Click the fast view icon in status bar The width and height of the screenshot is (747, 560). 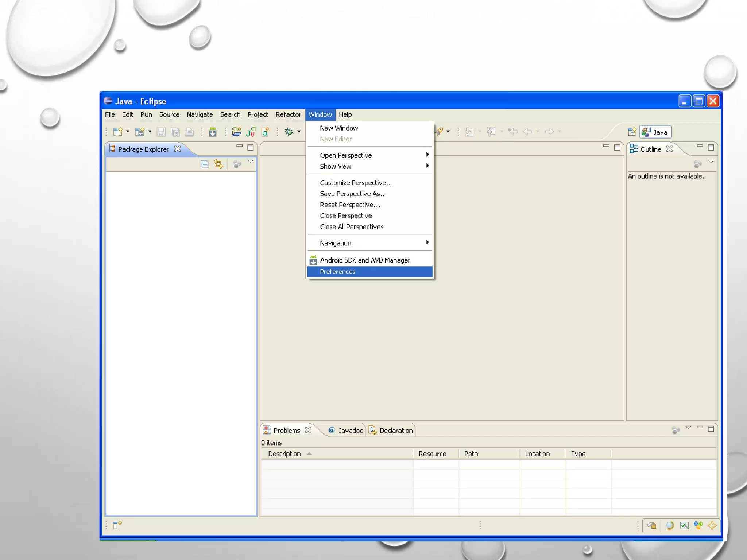click(117, 525)
